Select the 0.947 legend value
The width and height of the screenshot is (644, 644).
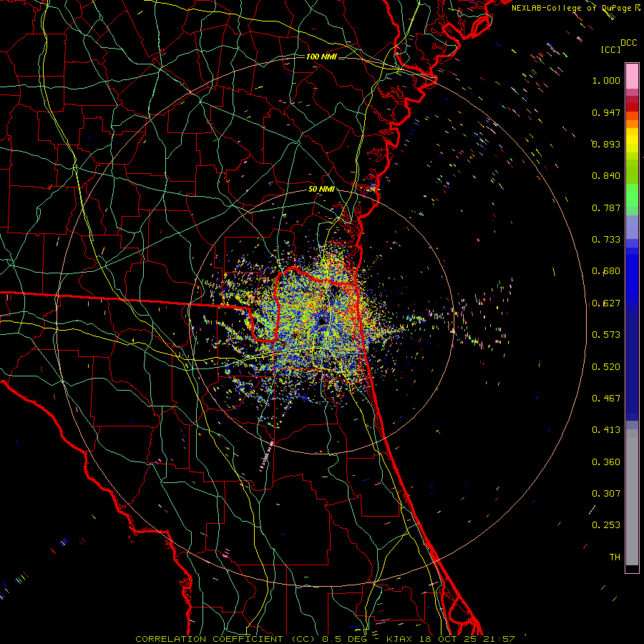point(606,112)
